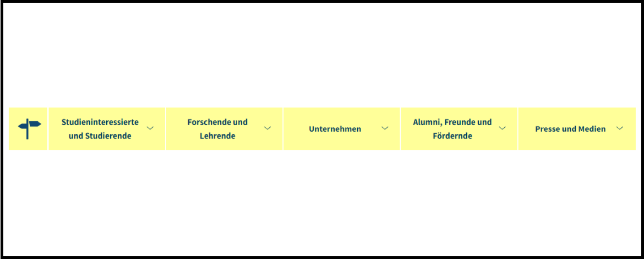Expand chevron beside Studieninteressierte und Studierende

pyautogui.click(x=150, y=128)
